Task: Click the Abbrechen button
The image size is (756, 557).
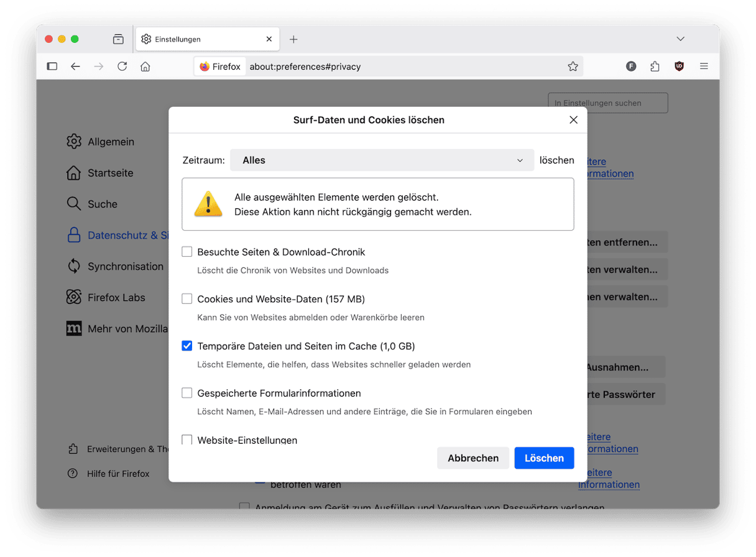Action: pyautogui.click(x=473, y=458)
